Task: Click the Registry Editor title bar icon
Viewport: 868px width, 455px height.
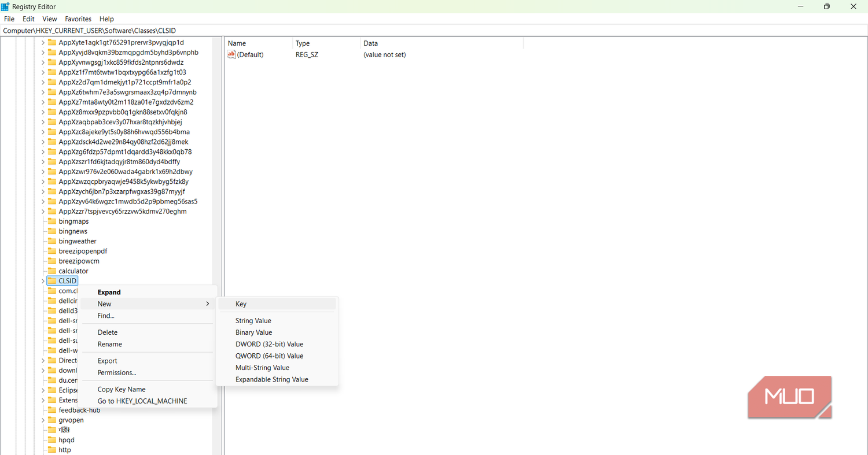Action: 5,6
